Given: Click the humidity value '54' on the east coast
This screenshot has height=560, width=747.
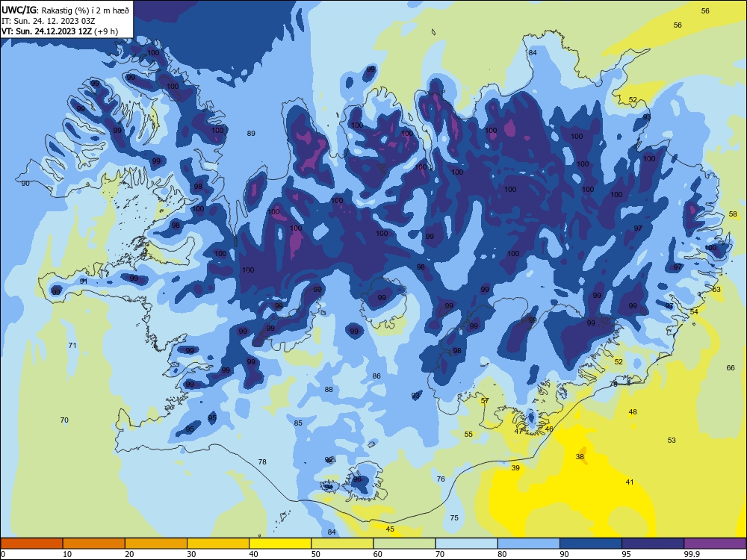Looking at the screenshot, I should coord(694,312).
